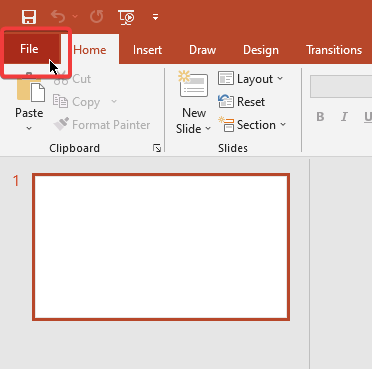Click the Save icon in Quick Access Toolbar
This screenshot has width=372, height=369.
tap(29, 17)
